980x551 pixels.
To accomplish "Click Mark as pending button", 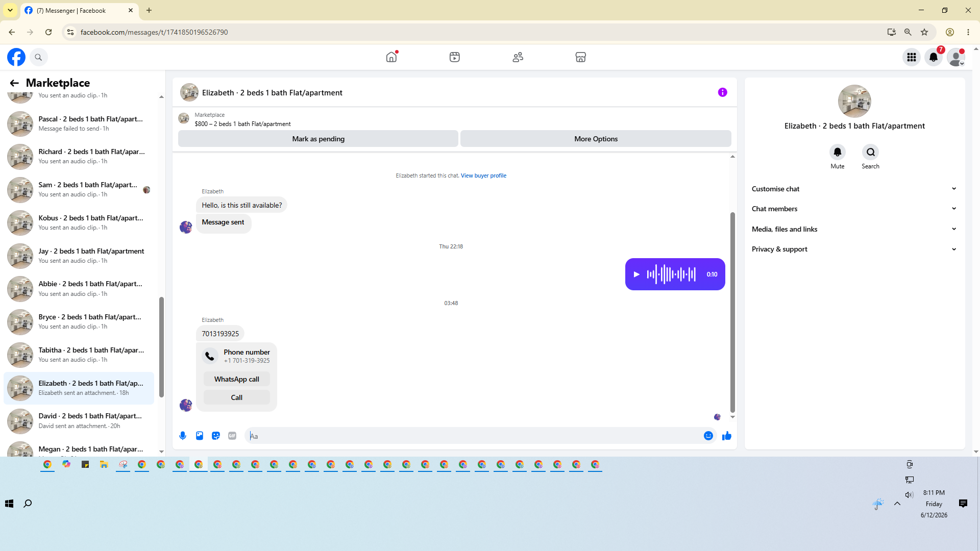I will (x=318, y=139).
